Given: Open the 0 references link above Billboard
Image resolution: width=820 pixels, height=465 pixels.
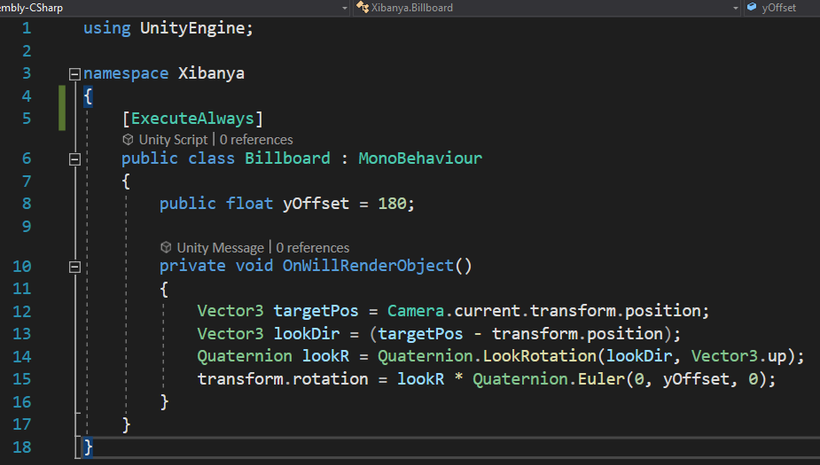Looking at the screenshot, I should [x=256, y=140].
